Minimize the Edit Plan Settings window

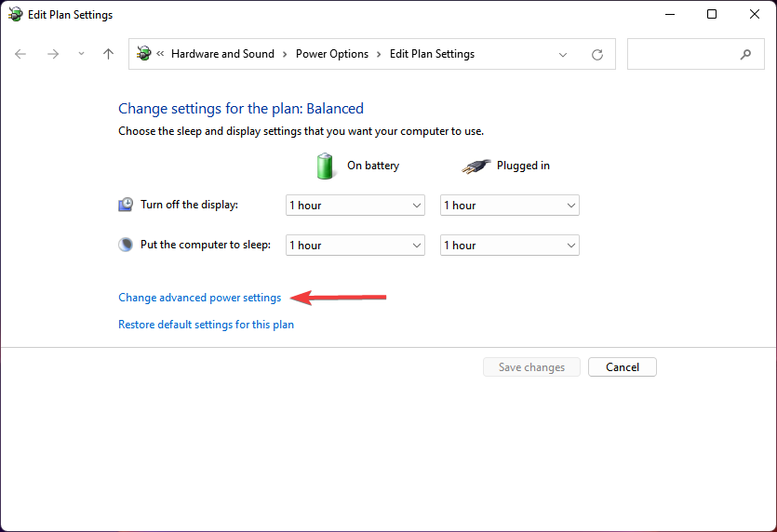(x=670, y=14)
